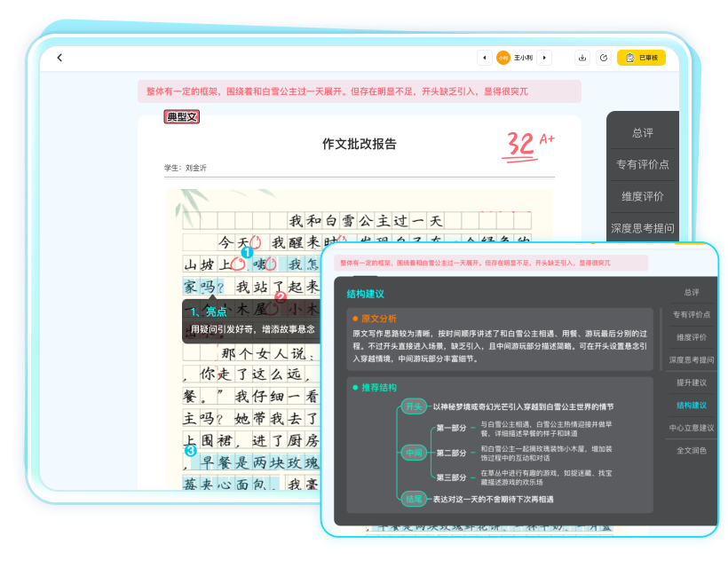This screenshot has width=728, height=568.
Task: Navigate back using the top-left arrow
Action: (59, 57)
